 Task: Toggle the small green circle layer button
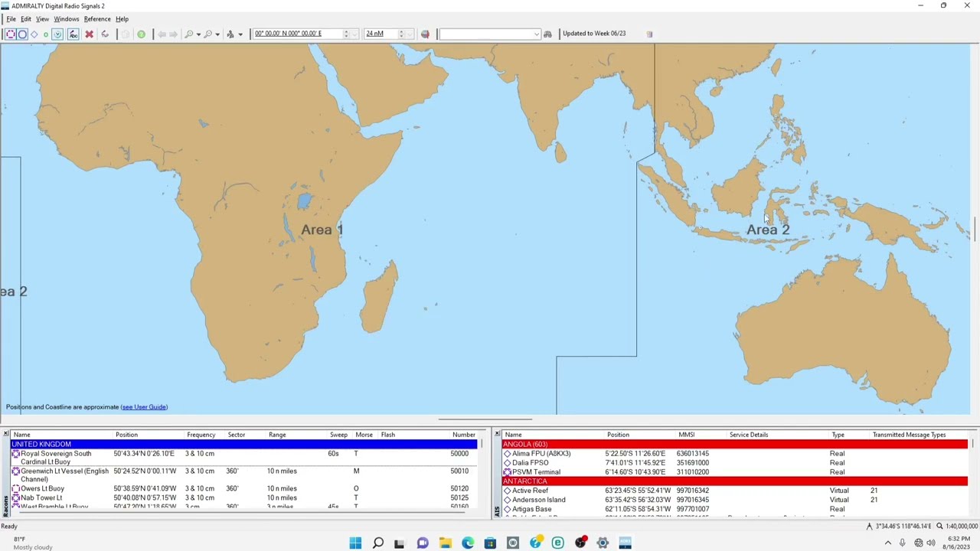[46, 34]
